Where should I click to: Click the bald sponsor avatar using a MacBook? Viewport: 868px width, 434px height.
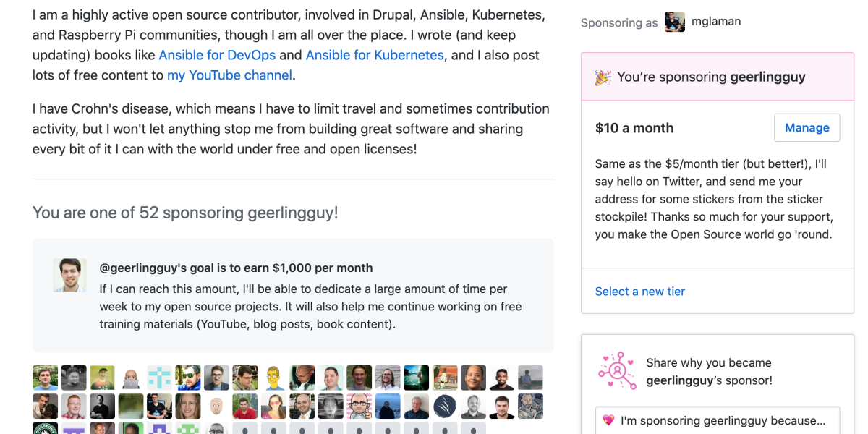click(x=129, y=378)
